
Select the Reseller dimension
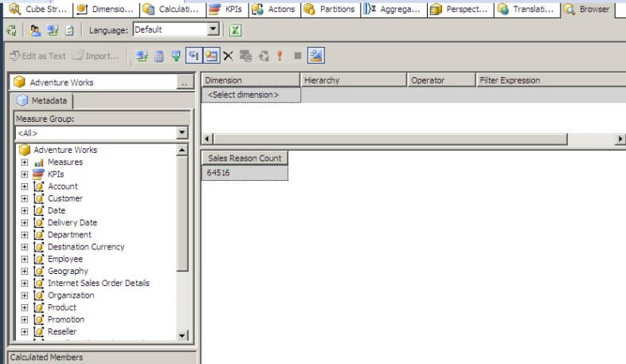pyautogui.click(x=62, y=331)
